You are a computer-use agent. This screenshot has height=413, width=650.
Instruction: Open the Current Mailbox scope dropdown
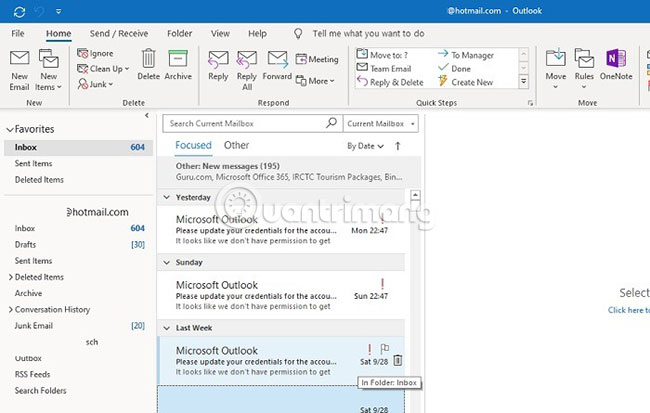click(x=381, y=124)
